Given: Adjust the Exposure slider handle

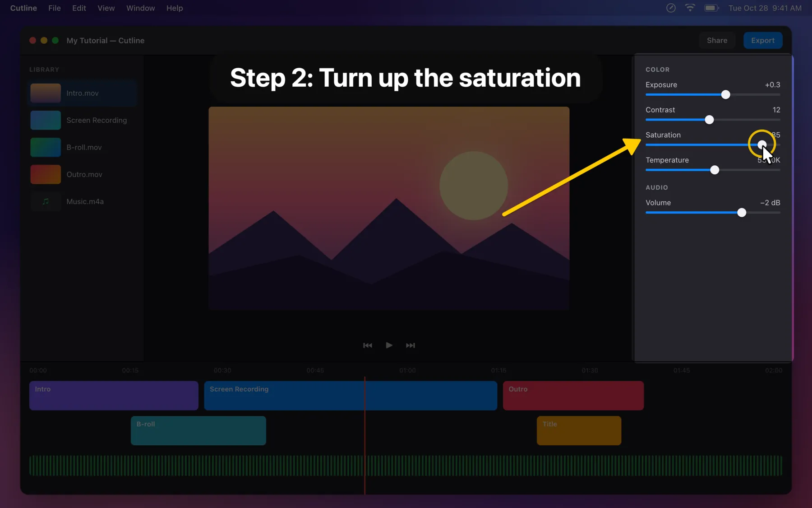Looking at the screenshot, I should [725, 95].
